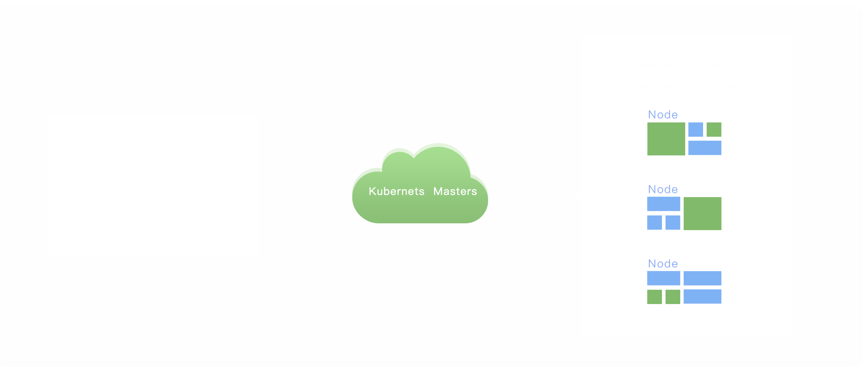This screenshot has height=366, width=868.
Task: Select large green square in top Node
Action: pyautogui.click(x=666, y=139)
